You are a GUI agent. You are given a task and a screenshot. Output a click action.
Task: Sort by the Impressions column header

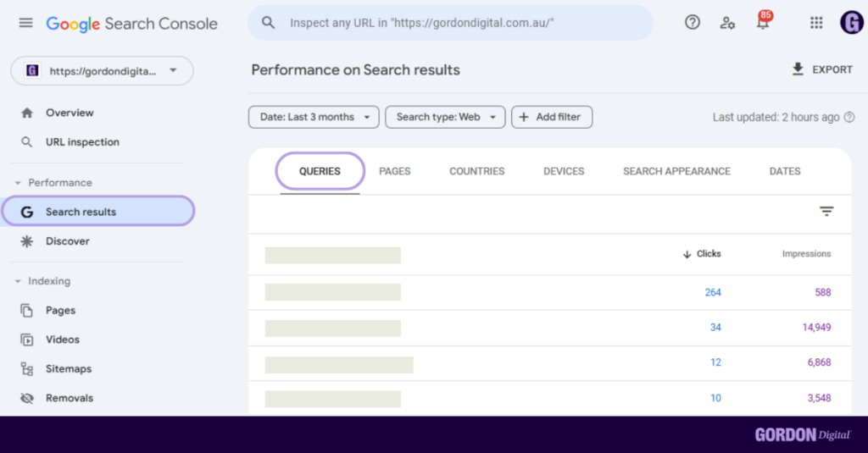tap(806, 254)
